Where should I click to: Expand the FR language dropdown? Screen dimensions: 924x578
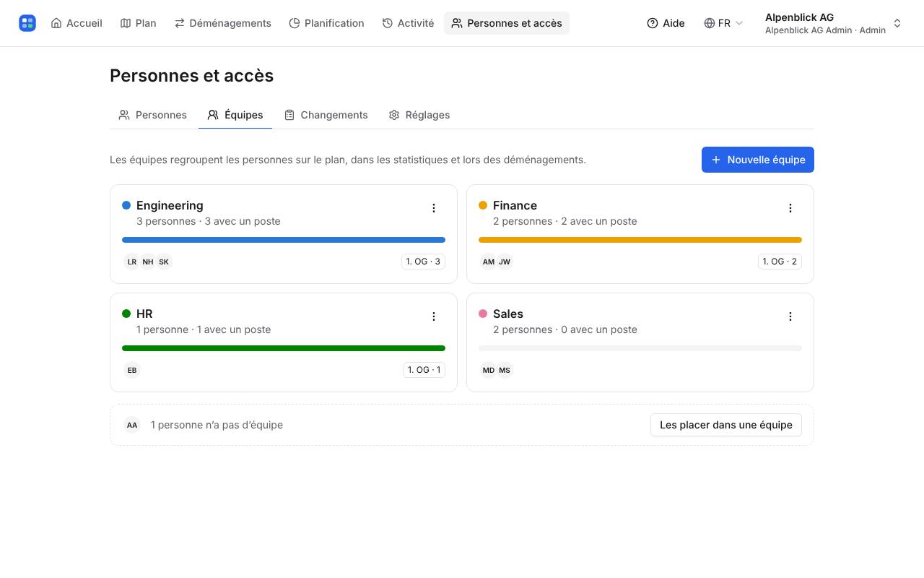723,23
